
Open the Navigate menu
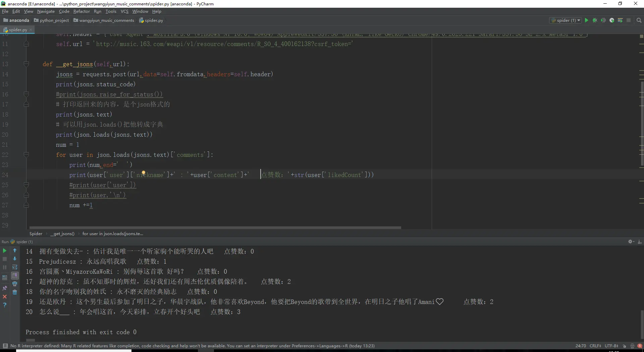tap(46, 11)
